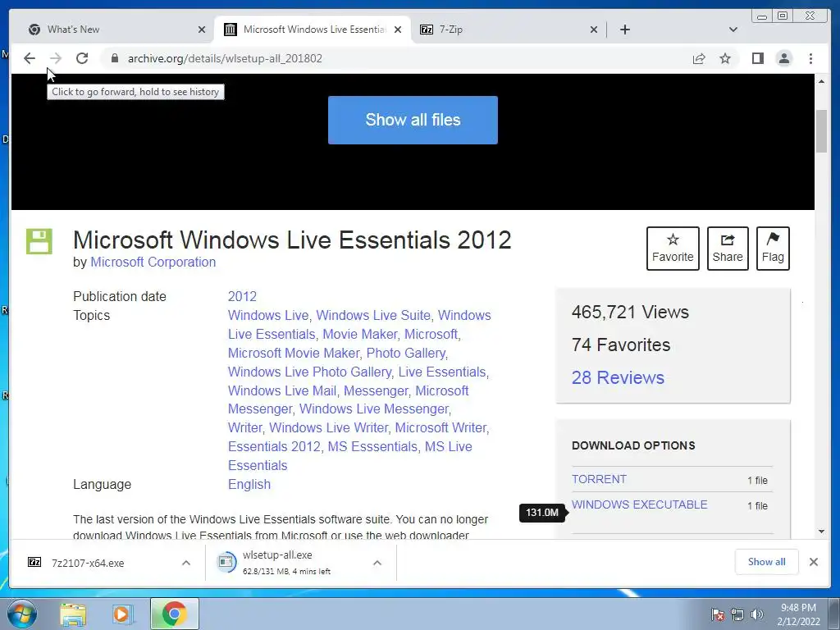Open the 28 Reviews link
The image size is (840, 630).
coord(618,377)
